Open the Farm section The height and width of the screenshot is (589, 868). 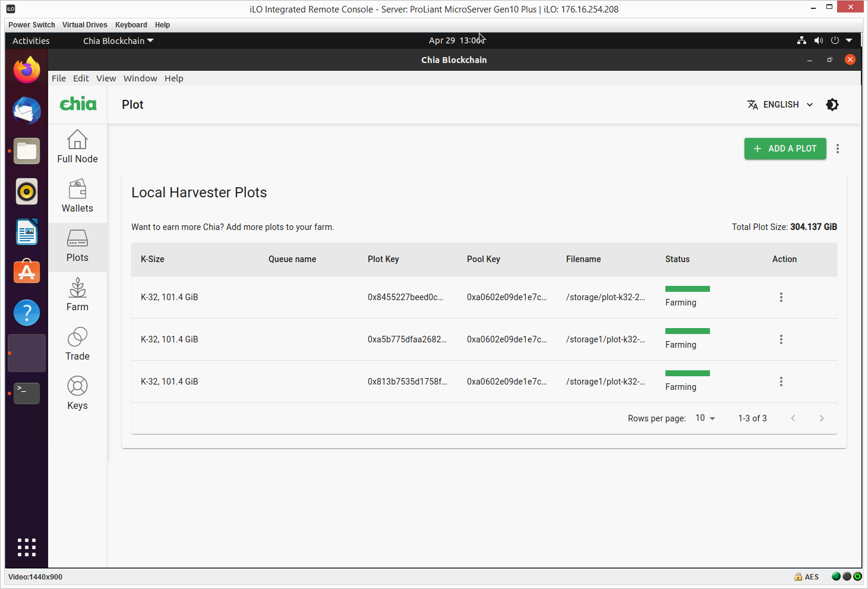click(x=77, y=294)
